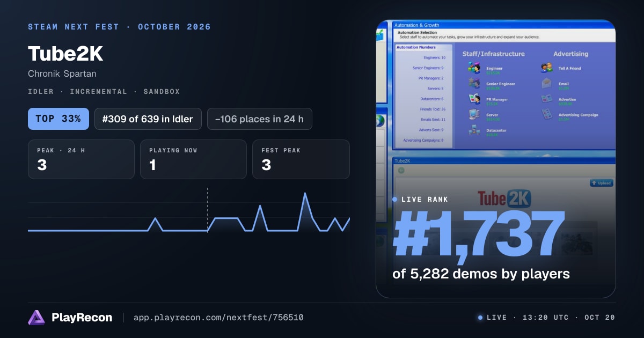Viewport: 644px width, 338px height.
Task: Click the Staff/Infrastructure heading
Action: point(494,54)
